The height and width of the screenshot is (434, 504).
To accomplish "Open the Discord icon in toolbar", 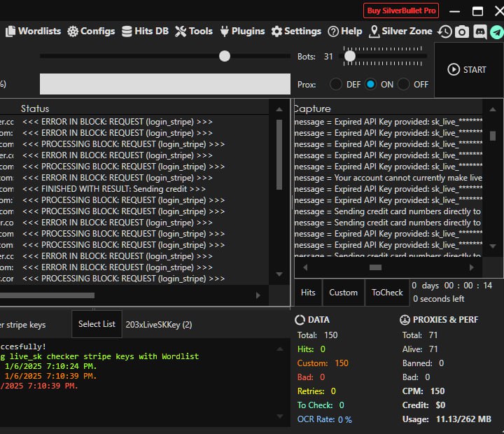I will (479, 31).
